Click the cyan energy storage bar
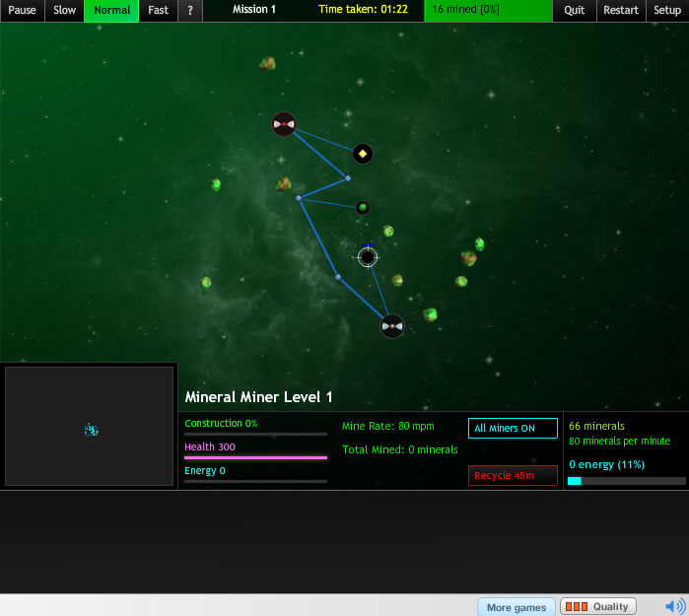689x616 pixels. (x=627, y=481)
